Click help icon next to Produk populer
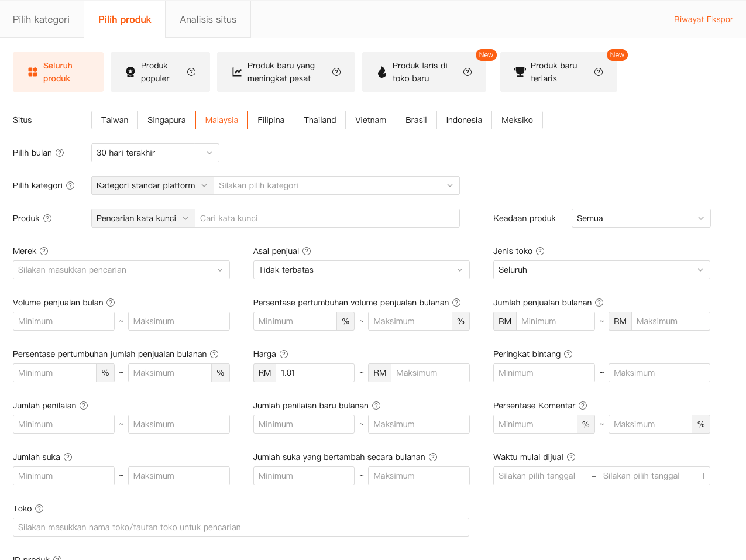This screenshot has height=560, width=746. [x=191, y=72]
